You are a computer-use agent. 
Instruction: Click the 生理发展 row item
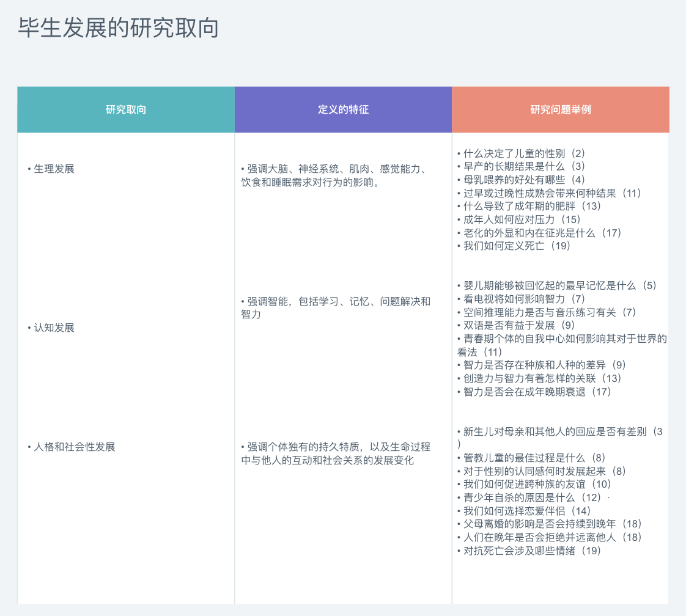54,169
